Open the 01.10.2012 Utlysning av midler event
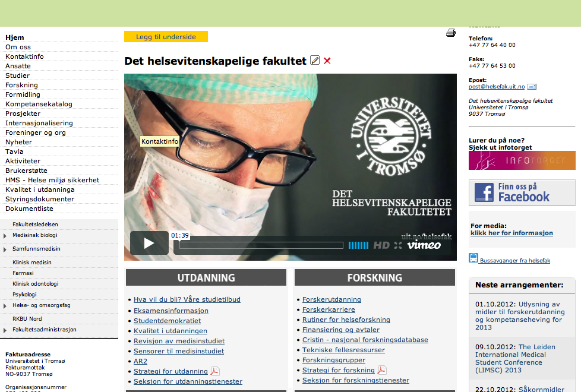This screenshot has width=581, height=392. (x=520, y=315)
